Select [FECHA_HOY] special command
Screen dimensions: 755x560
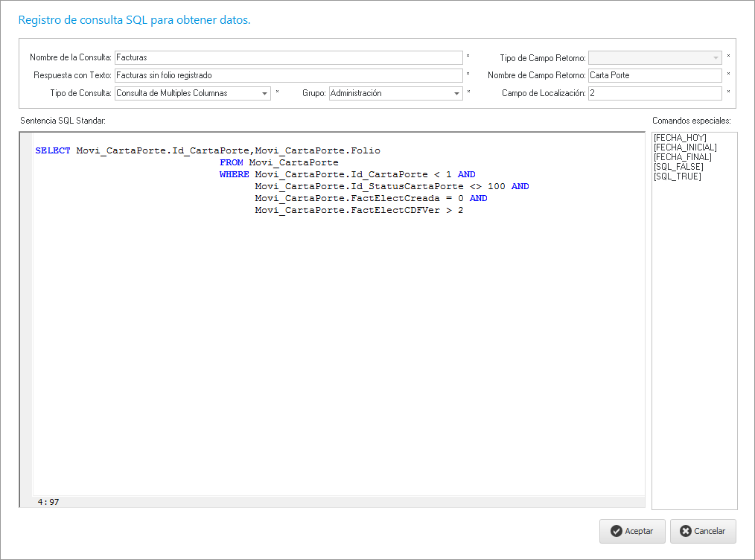pyautogui.click(x=679, y=138)
